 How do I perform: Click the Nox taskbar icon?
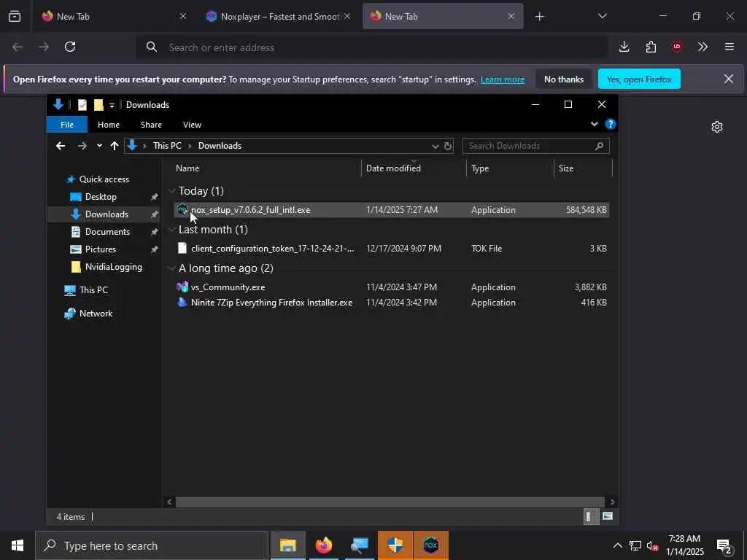[430, 545]
